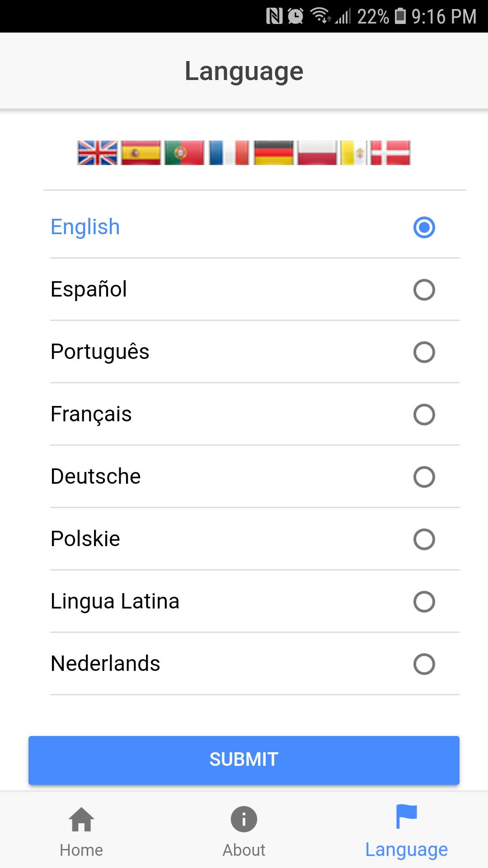The image size is (488, 868).
Task: Tap the Vatican flag icon
Action: [353, 153]
